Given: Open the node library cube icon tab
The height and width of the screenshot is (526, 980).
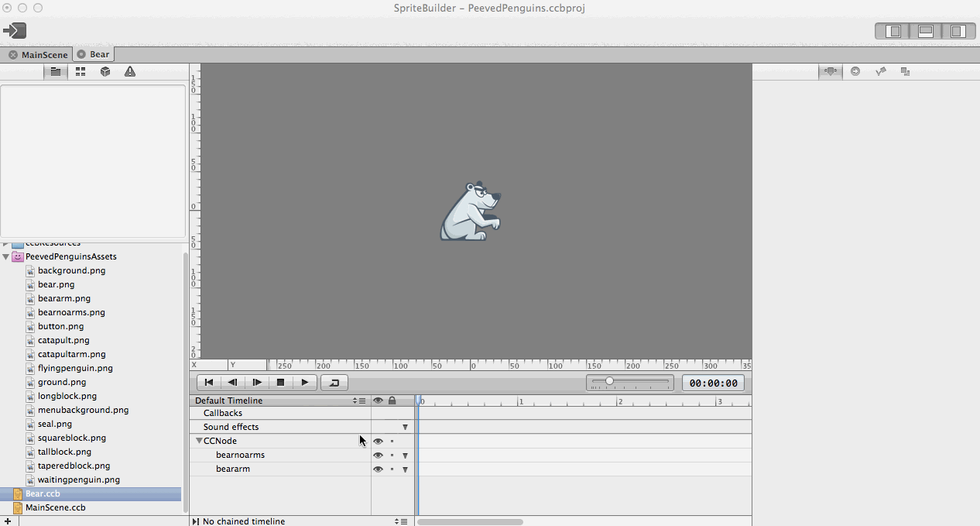Looking at the screenshot, I should coord(105,72).
